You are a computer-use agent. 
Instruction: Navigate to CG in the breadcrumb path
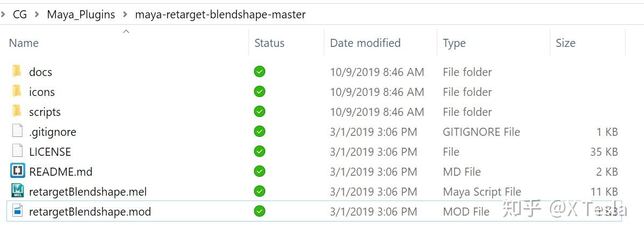(20, 15)
